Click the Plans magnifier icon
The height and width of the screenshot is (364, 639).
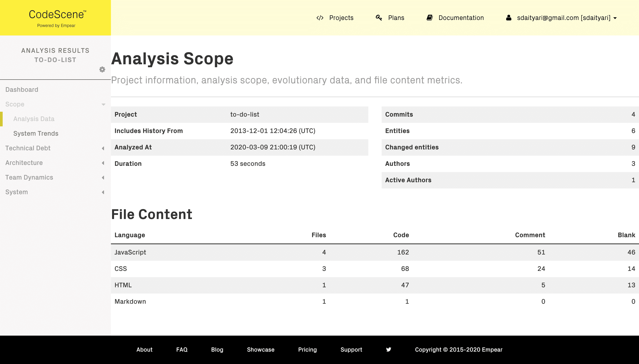pyautogui.click(x=379, y=18)
